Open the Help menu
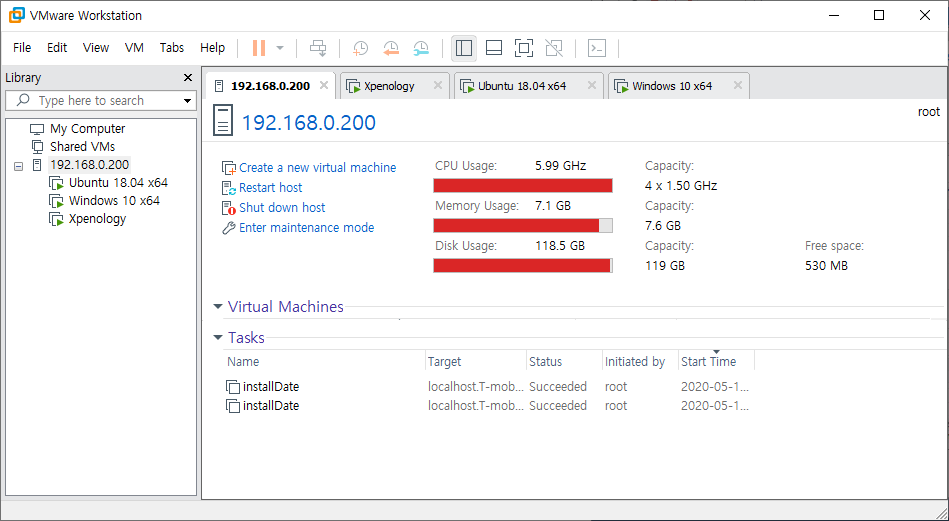This screenshot has height=521, width=949. [212, 48]
